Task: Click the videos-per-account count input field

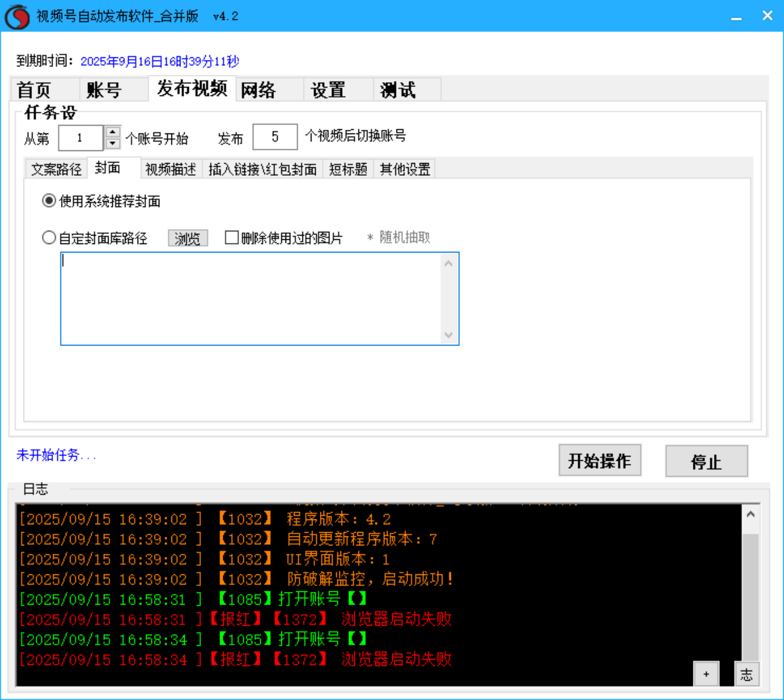Action: [x=275, y=137]
